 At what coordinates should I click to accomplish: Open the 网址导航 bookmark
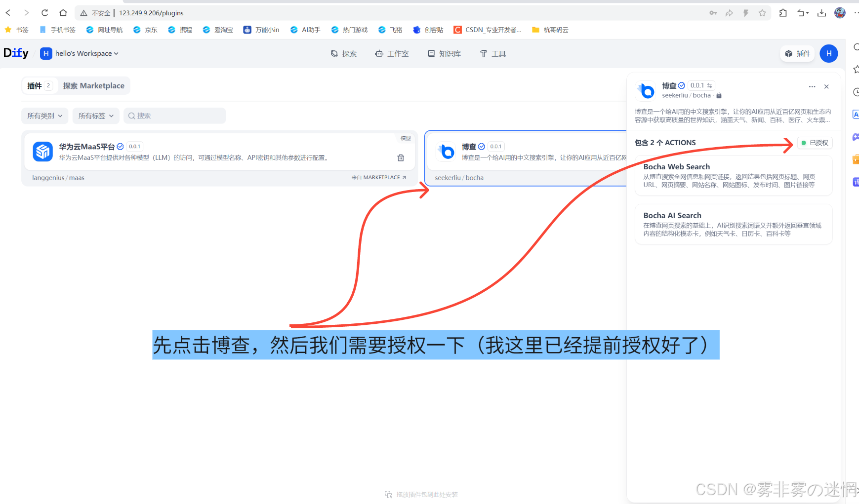coord(104,30)
